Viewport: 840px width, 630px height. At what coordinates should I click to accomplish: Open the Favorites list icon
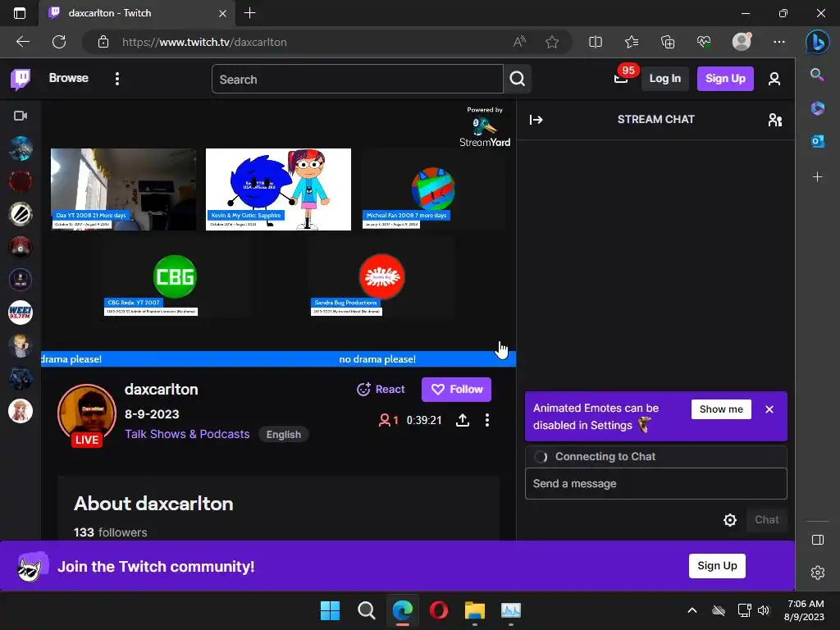[x=632, y=42]
